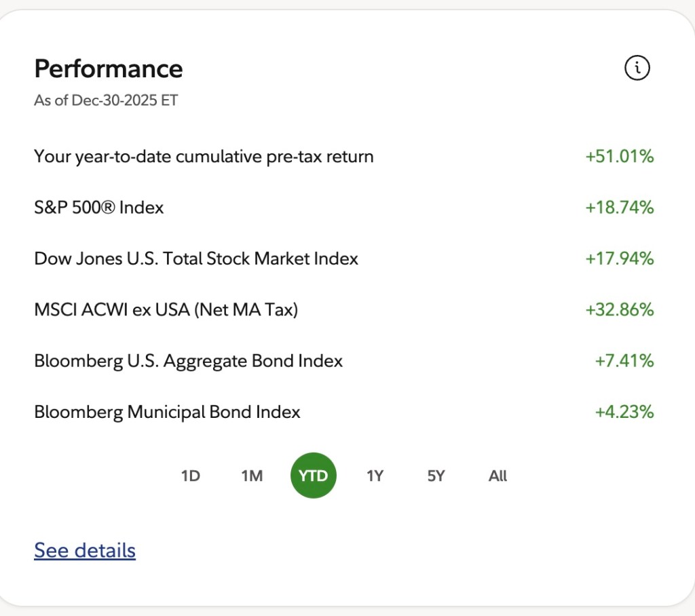695x616 pixels.
Task: Click the Performance card heading
Action: pyautogui.click(x=109, y=69)
